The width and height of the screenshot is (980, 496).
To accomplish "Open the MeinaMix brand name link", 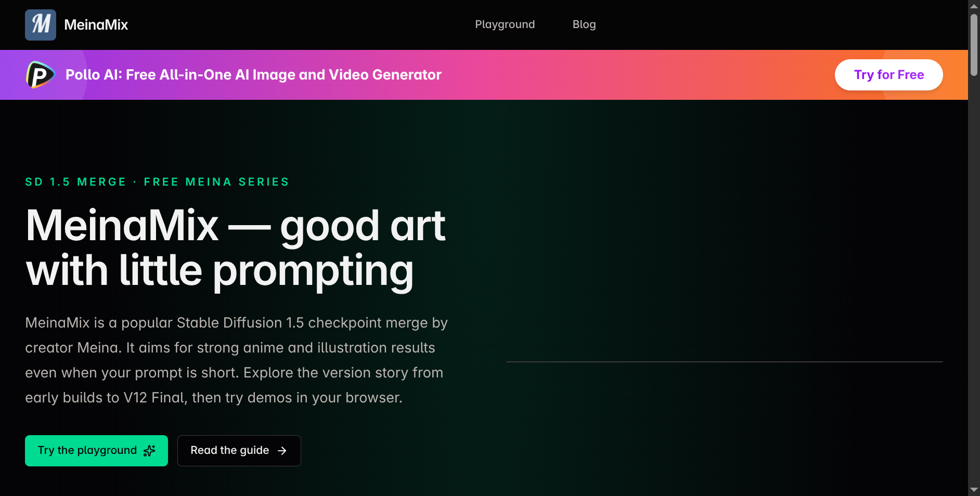I will 96,25.
